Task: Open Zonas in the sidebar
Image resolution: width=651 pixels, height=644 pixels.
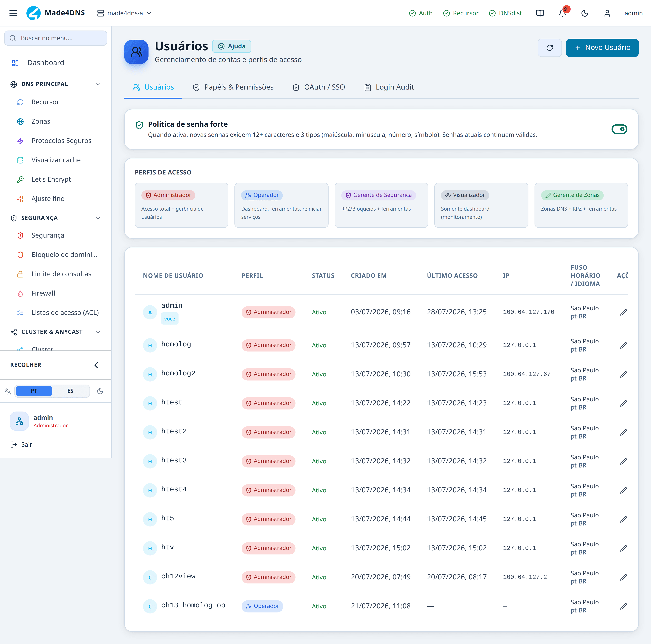Action: tap(56, 121)
